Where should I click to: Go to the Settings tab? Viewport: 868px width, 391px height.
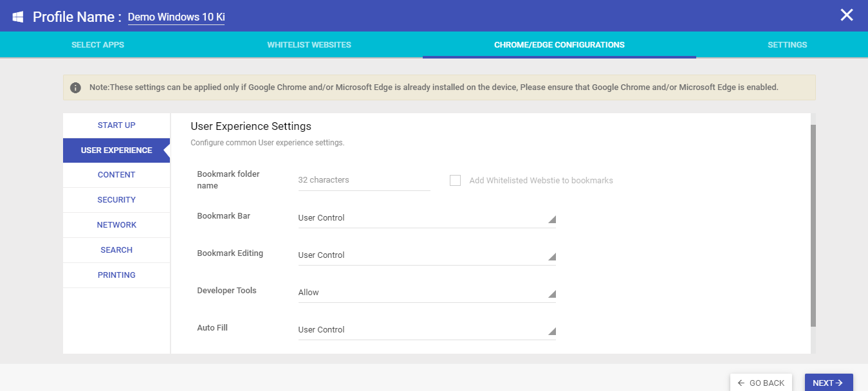[788, 45]
